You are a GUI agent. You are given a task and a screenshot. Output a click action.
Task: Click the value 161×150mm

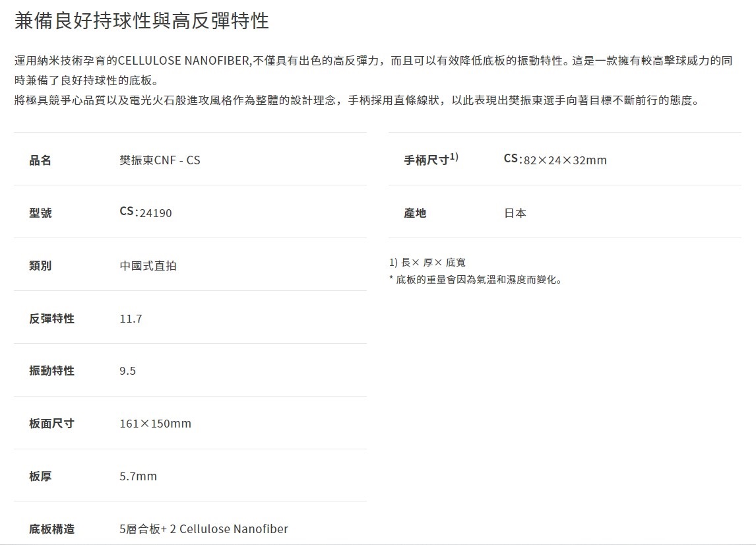[x=155, y=424]
